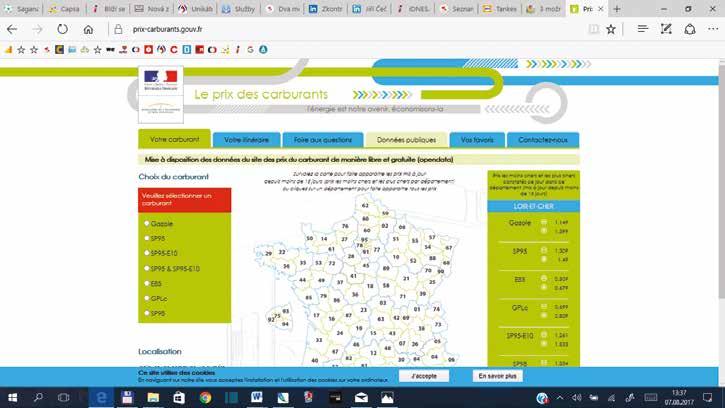Click the En savoir plus button
This screenshot has height=408, width=725.
(498, 376)
